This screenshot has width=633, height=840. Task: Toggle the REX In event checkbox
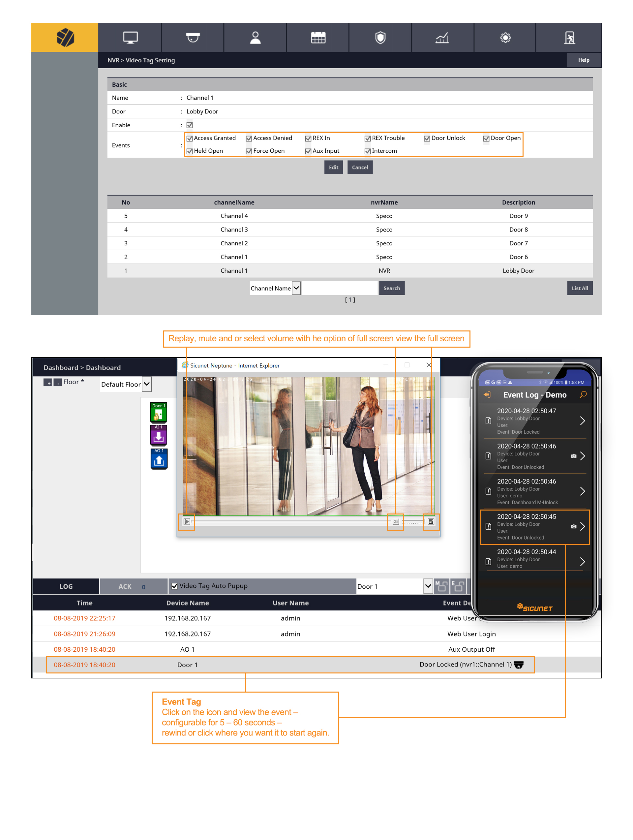[x=308, y=138]
